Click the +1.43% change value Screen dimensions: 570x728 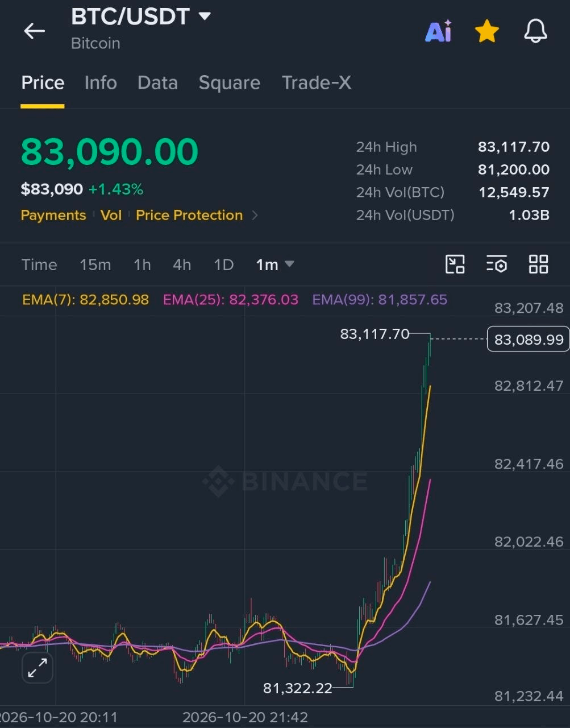click(x=116, y=189)
